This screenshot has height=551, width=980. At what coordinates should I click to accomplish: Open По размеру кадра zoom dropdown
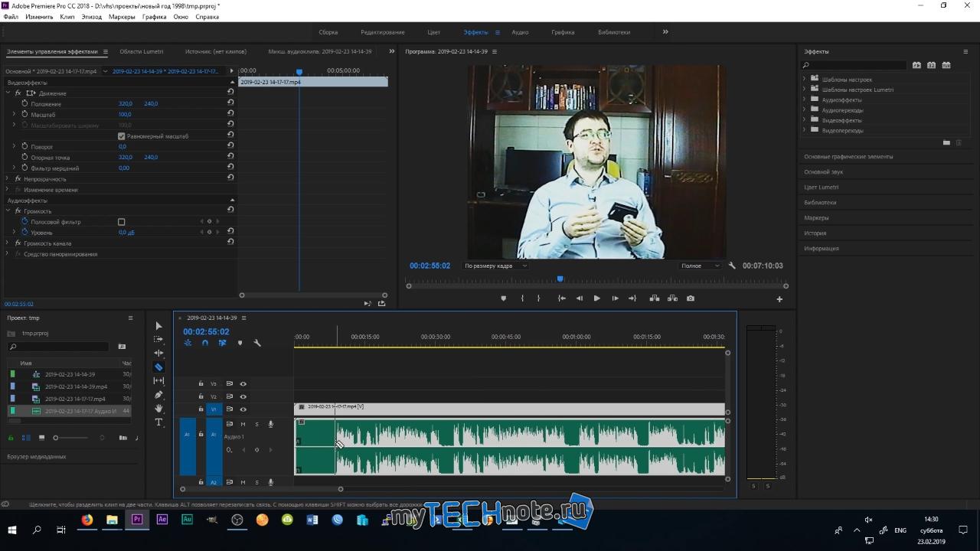tap(495, 266)
